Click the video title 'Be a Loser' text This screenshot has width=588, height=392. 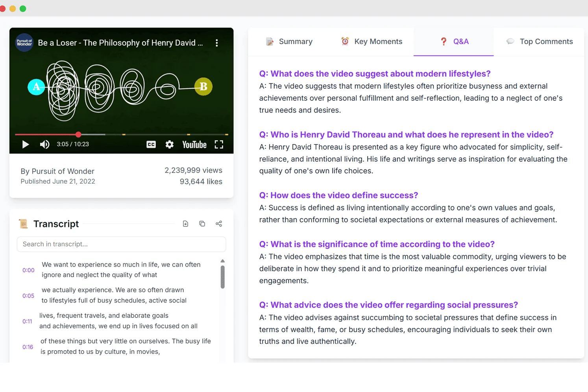[120, 43]
